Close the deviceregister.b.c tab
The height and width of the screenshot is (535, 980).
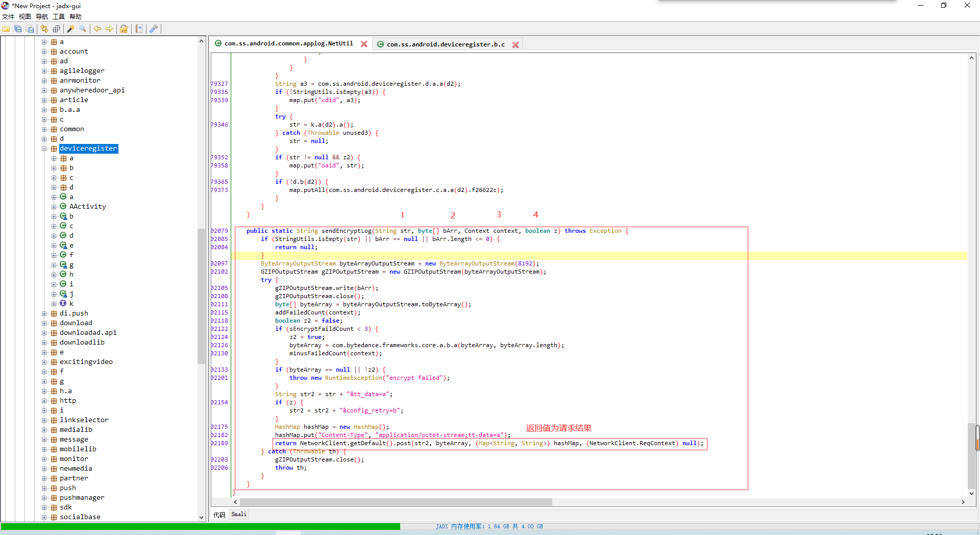[x=516, y=45]
